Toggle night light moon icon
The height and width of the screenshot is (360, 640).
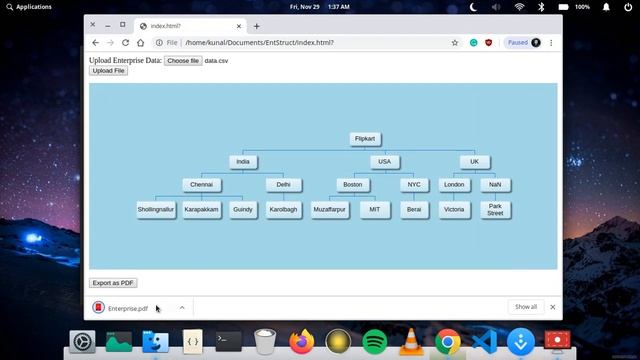click(x=473, y=7)
